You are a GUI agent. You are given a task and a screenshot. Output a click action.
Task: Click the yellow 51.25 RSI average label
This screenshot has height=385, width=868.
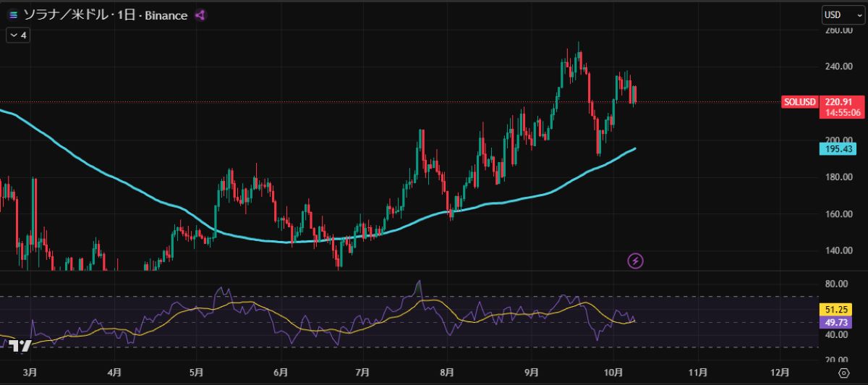[835, 309]
